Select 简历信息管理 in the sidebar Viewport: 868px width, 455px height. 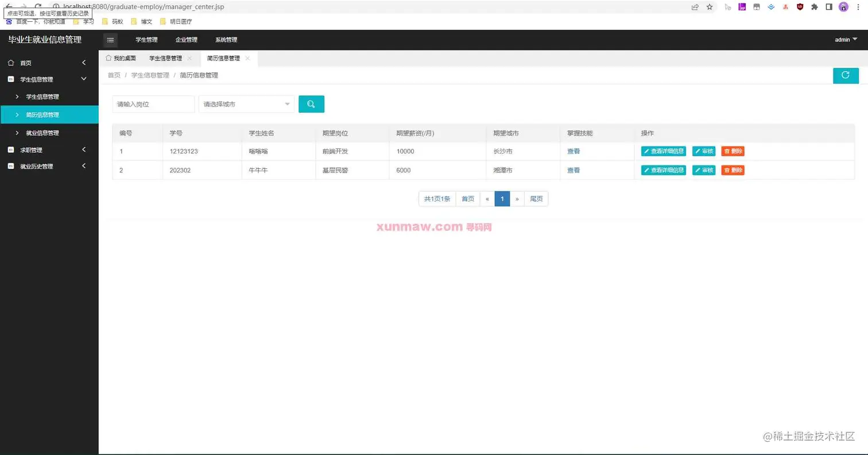coord(49,114)
